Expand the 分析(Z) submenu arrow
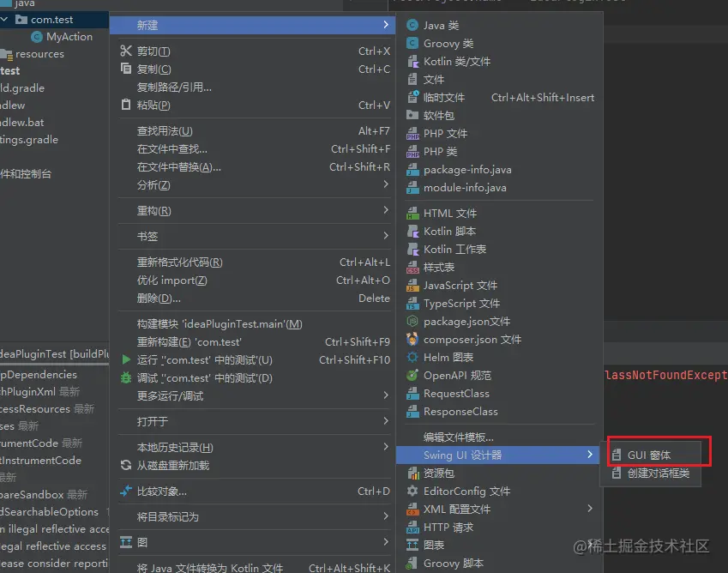728x573 pixels. pyautogui.click(x=386, y=184)
